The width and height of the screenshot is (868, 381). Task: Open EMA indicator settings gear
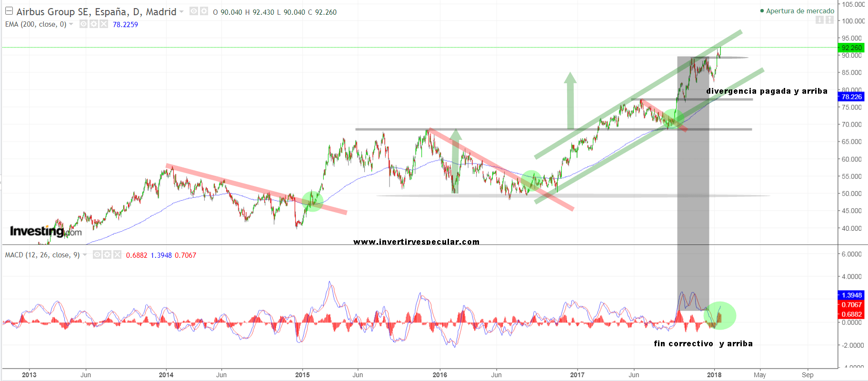pos(93,24)
